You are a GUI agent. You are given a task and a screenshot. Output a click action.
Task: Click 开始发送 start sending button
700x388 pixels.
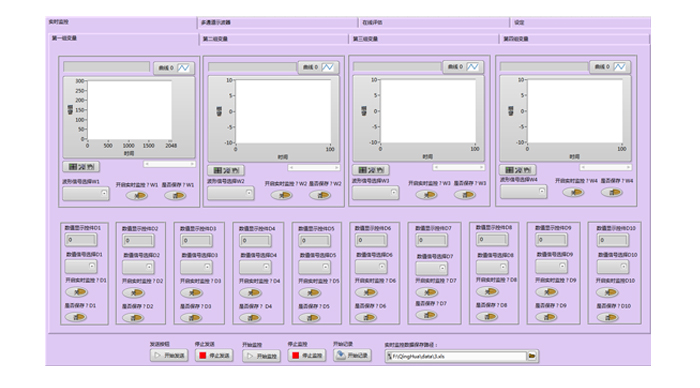[x=169, y=355]
